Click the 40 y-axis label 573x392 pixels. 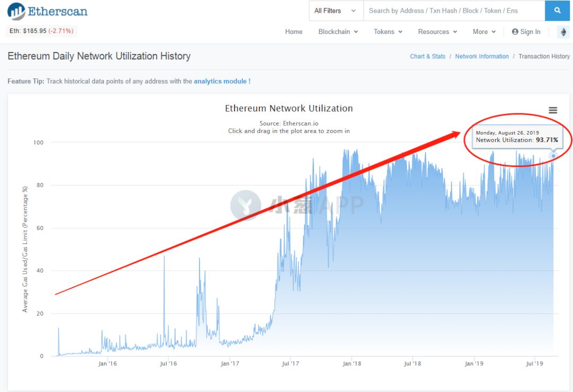coord(40,271)
